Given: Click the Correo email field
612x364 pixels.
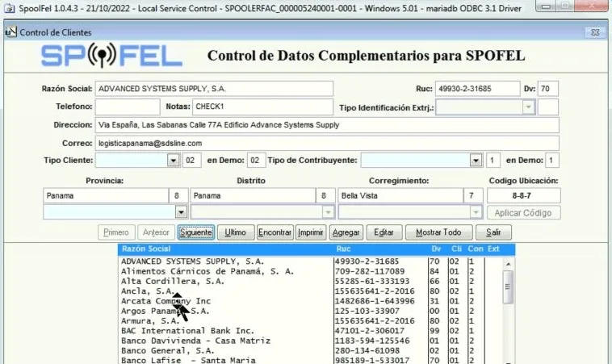Looking at the screenshot, I should [x=327, y=143].
